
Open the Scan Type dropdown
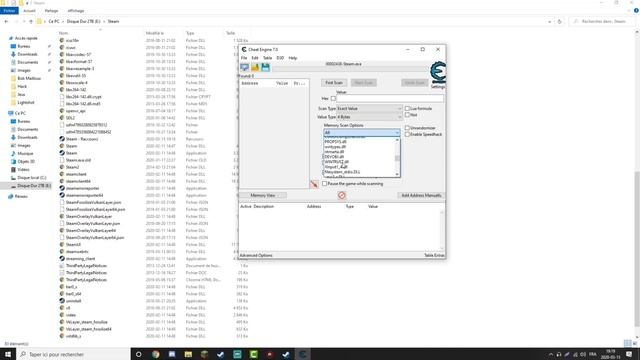369,109
